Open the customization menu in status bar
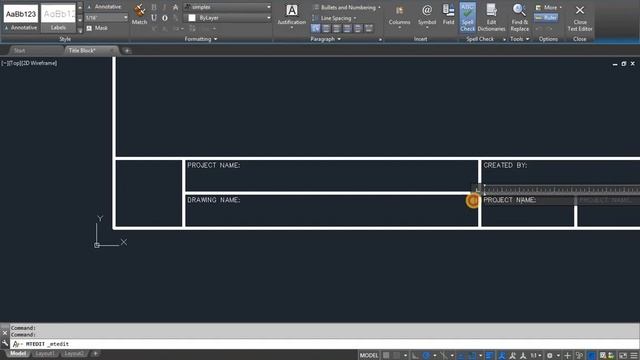640x360 pixels. click(634, 356)
